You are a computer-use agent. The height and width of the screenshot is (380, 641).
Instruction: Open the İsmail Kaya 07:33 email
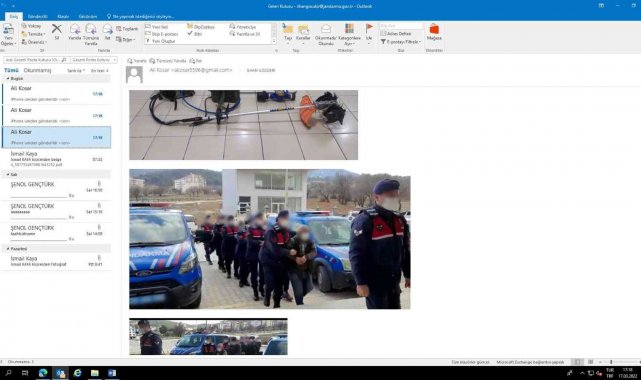[56, 159]
